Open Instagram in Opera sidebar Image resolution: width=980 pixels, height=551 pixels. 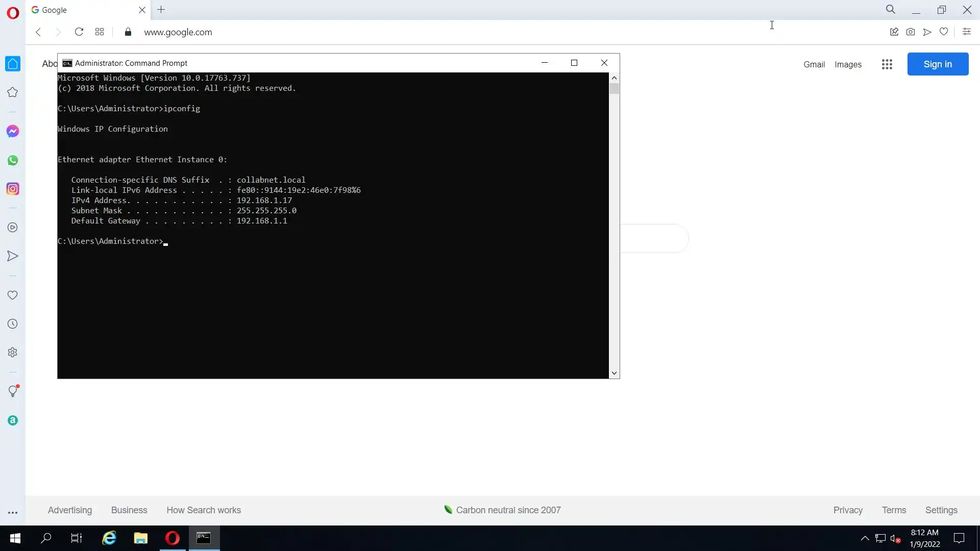[13, 189]
